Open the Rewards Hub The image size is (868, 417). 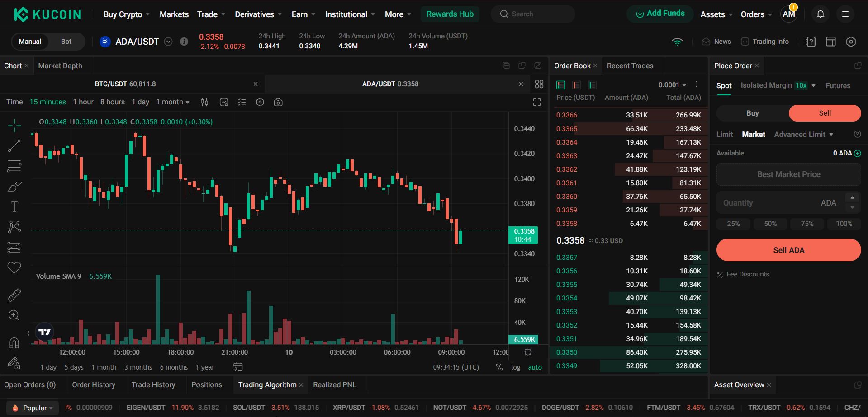coord(450,14)
